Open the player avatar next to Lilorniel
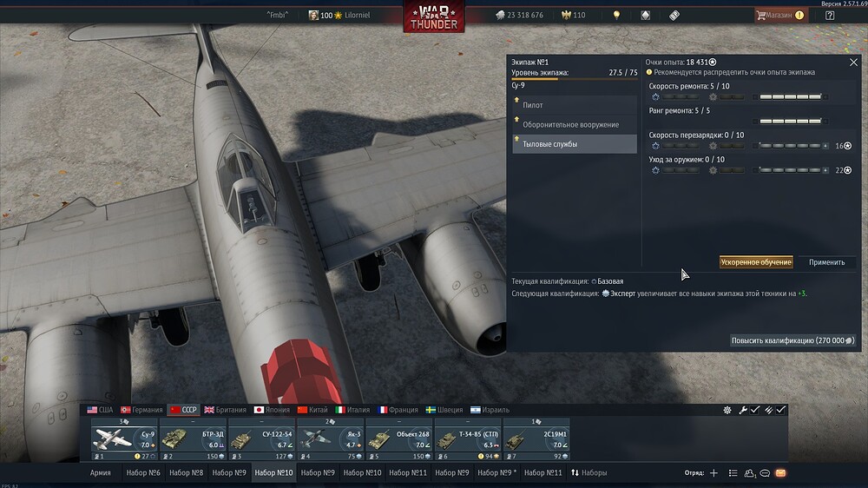Image resolution: width=868 pixels, height=488 pixels. pyautogui.click(x=313, y=15)
